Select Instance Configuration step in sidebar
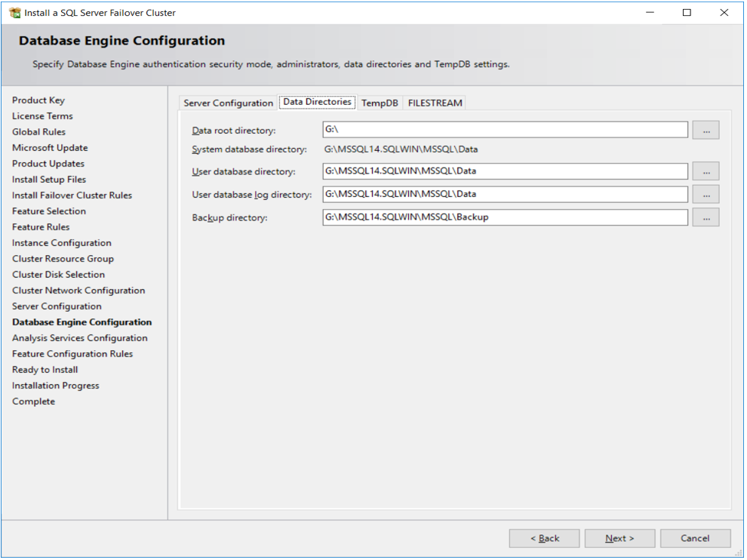 [61, 243]
